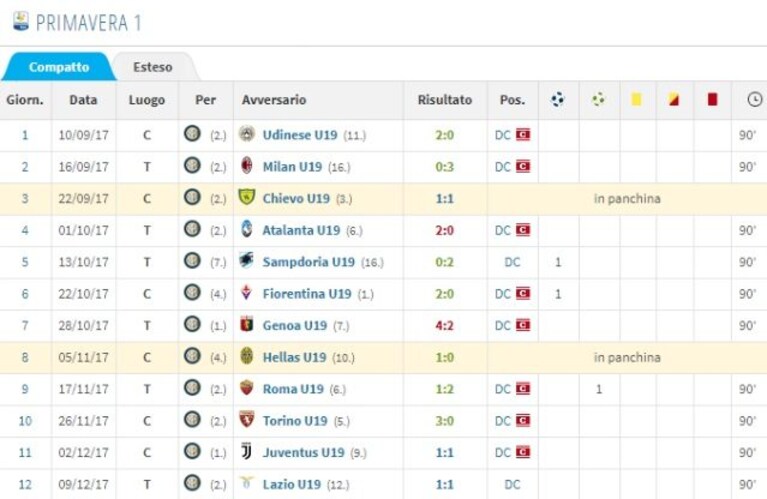Click the Inter crest in Milan U19 row
This screenshot has width=767, height=499.
(x=192, y=165)
